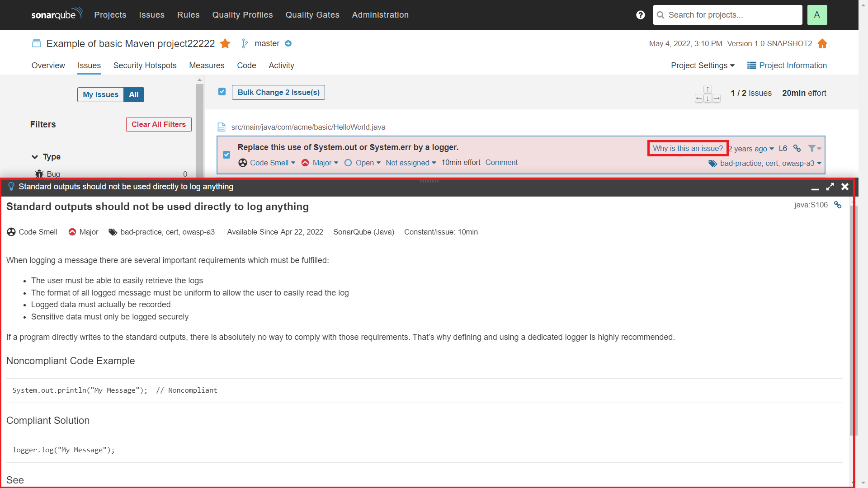Switch to the Code tab
868x488 pixels.
246,66
